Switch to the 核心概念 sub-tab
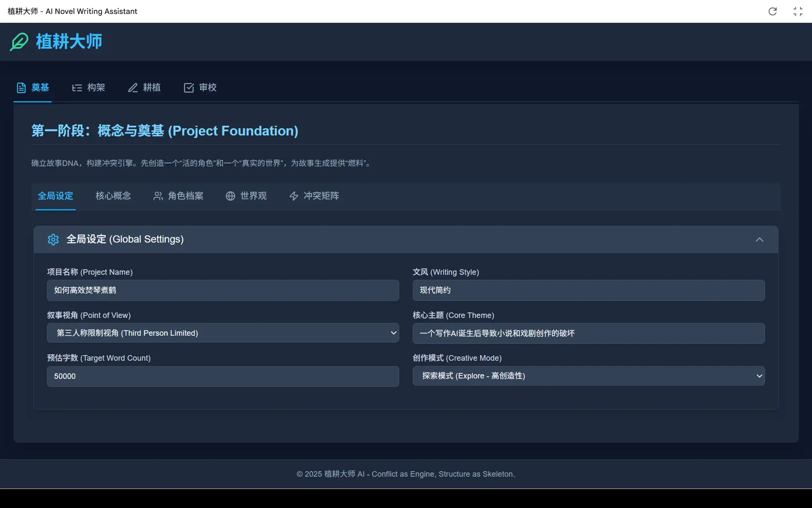The width and height of the screenshot is (812, 508). 113,196
